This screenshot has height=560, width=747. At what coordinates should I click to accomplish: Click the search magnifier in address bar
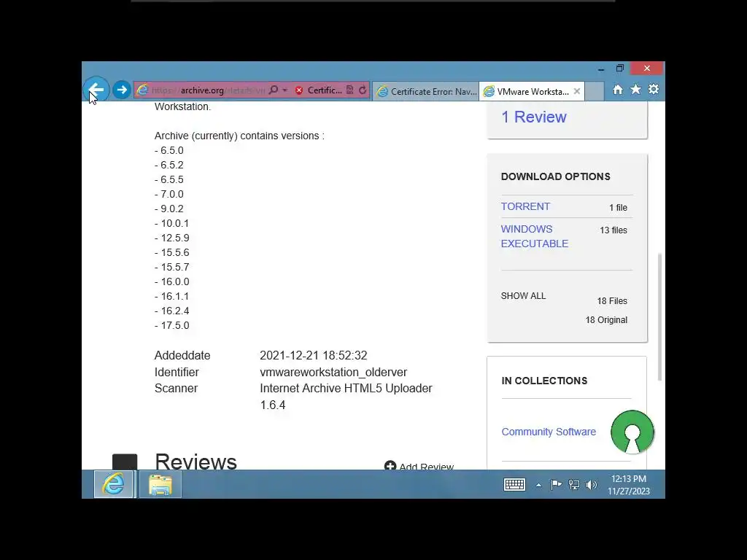tap(274, 90)
